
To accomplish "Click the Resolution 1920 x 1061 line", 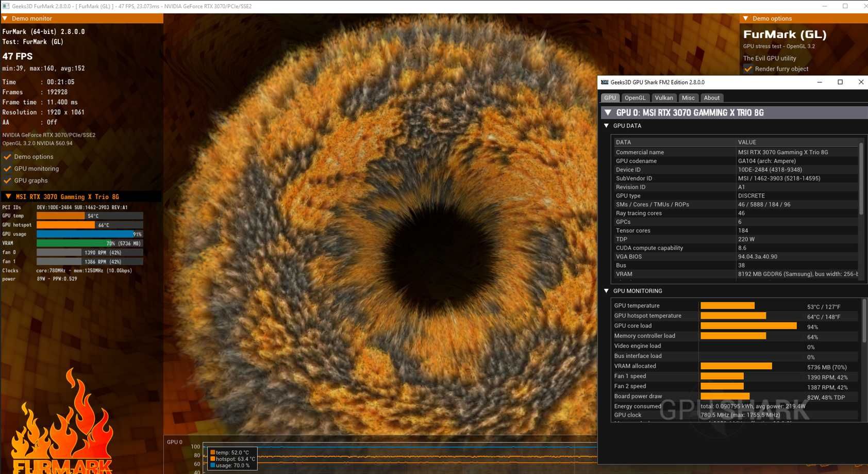I will point(43,112).
